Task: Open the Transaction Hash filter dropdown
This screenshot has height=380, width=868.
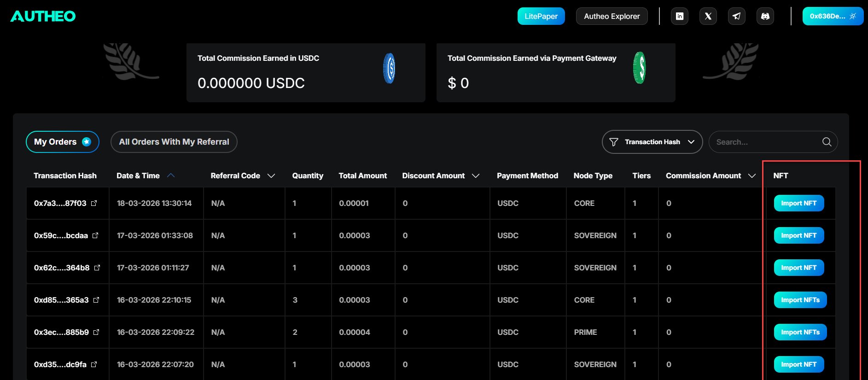Action: pos(652,142)
